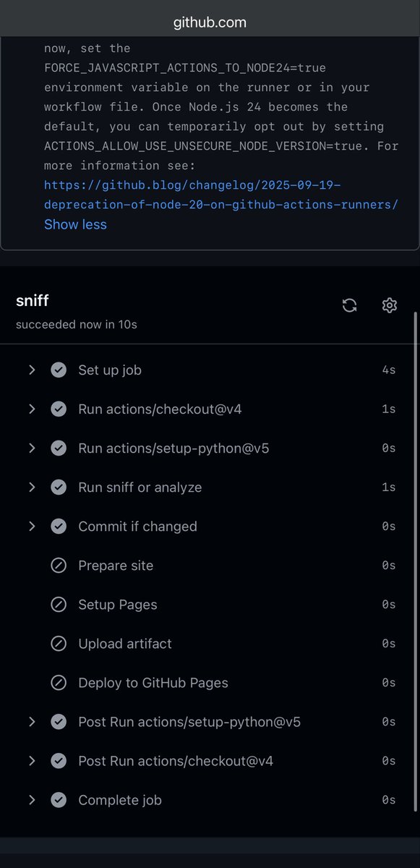Click success checkmark beside Post Run actions/setup-python@v5
Screen dimensions: 420x868
59,722
